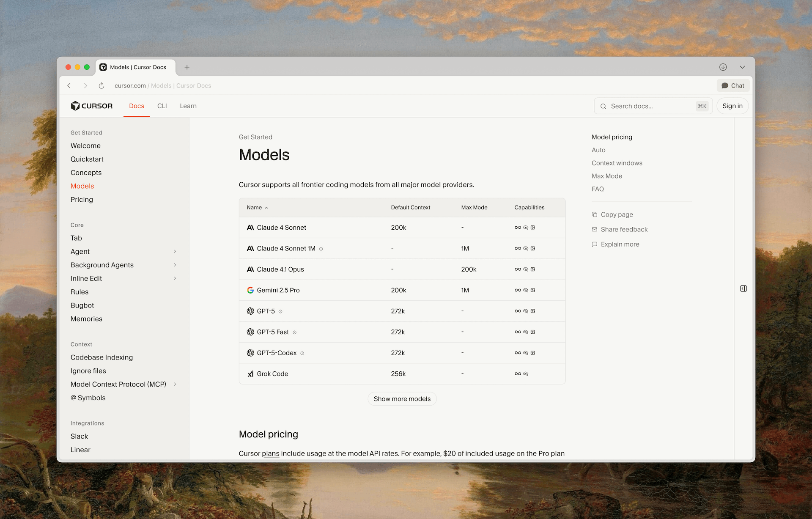Click the OpenAI logo beside GPT-5-Codex
The image size is (812, 519).
point(250,352)
